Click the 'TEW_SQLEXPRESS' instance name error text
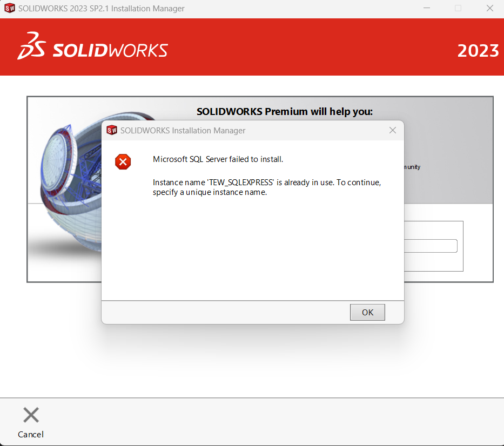 (267, 187)
